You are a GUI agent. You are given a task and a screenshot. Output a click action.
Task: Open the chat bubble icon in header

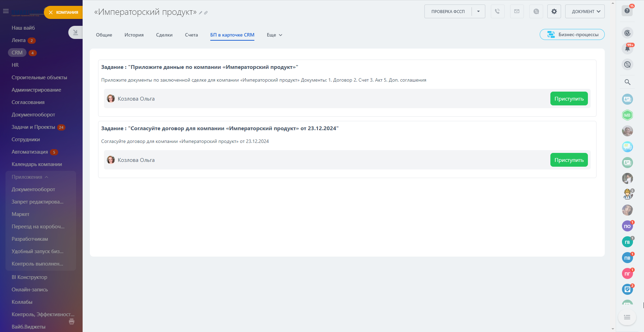536,11
